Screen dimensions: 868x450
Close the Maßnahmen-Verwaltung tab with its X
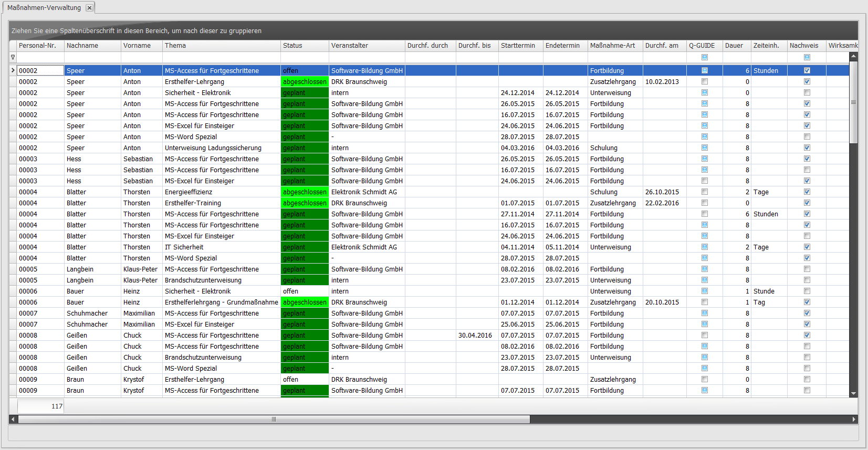coord(89,8)
